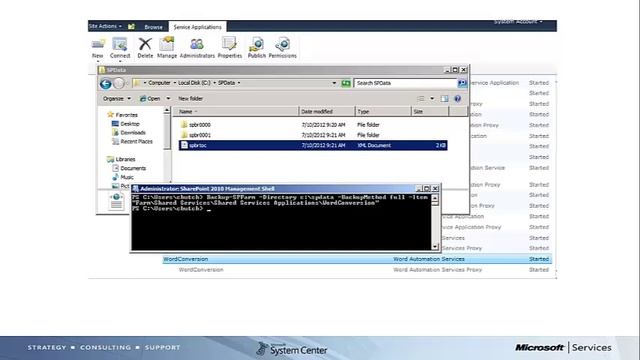Toggle the Explorer preview pane
Viewport: 640px width, 360px height.
click(444, 98)
